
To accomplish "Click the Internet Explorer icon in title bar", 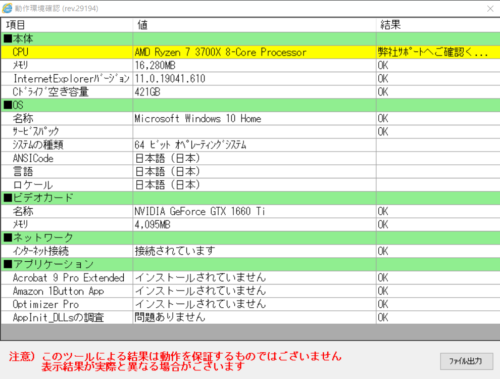I will (x=7, y=8).
